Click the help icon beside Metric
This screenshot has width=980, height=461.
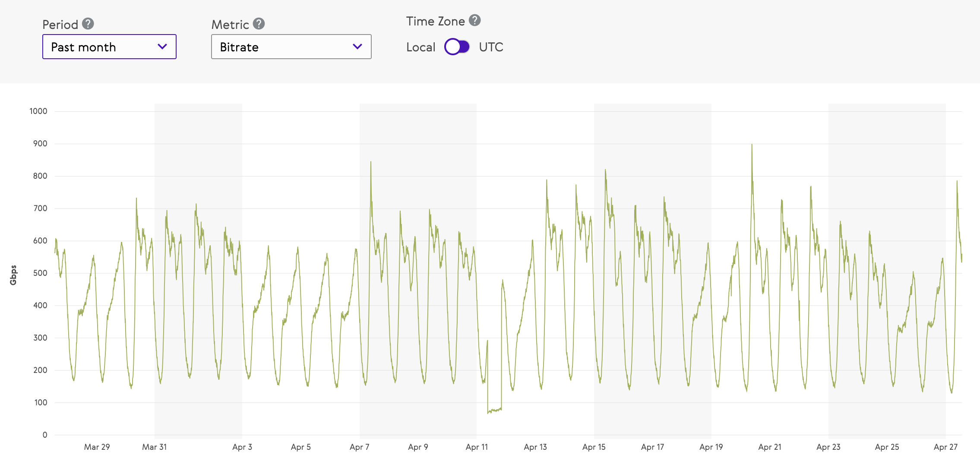click(259, 24)
